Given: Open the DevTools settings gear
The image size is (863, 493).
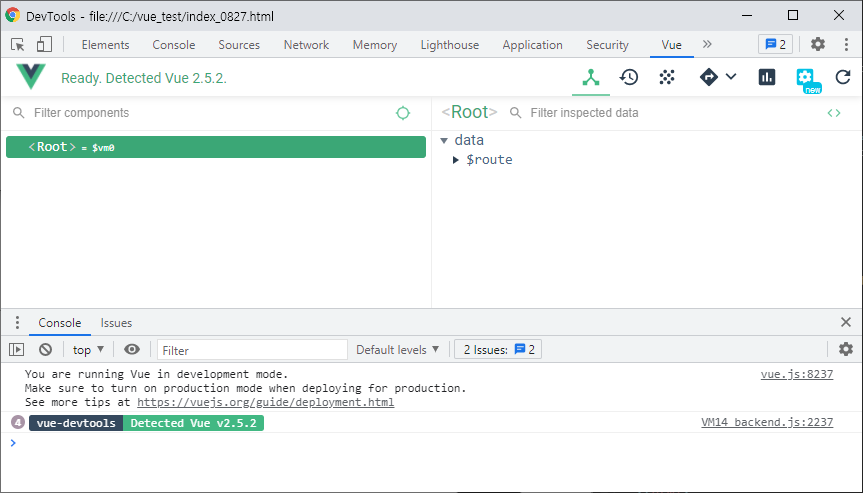Looking at the screenshot, I should click(x=818, y=45).
